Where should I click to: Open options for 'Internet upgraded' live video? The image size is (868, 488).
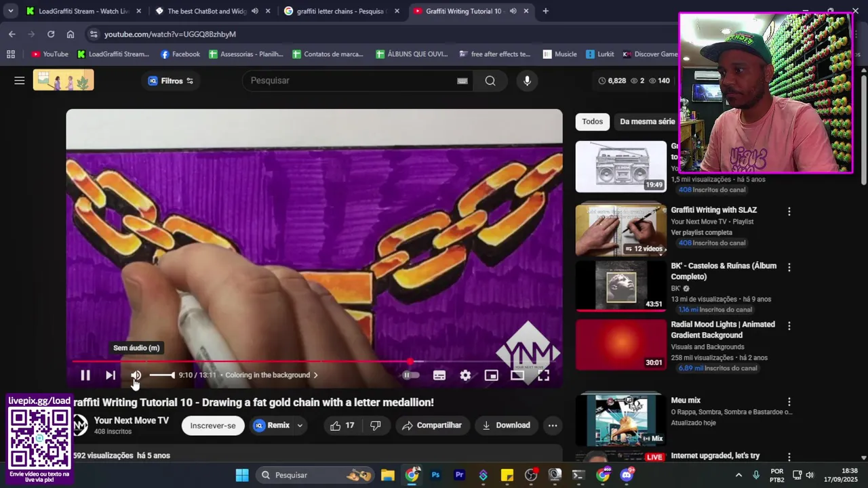[789, 457]
